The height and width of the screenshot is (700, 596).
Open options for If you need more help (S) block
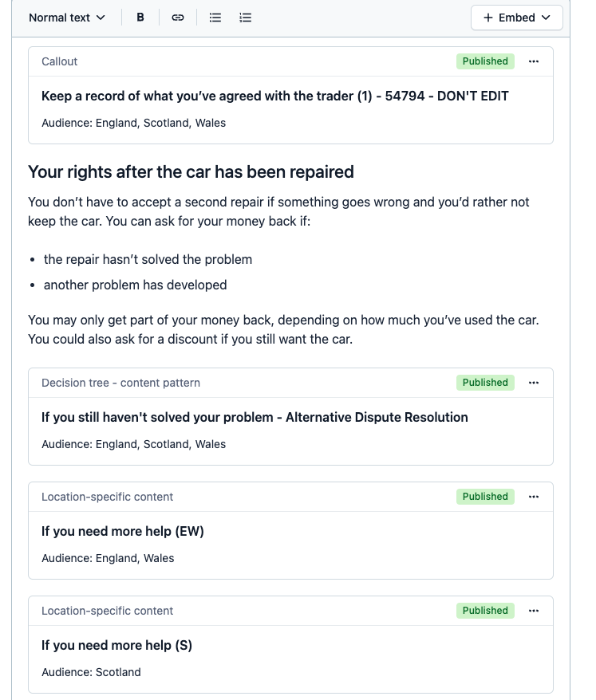point(534,611)
